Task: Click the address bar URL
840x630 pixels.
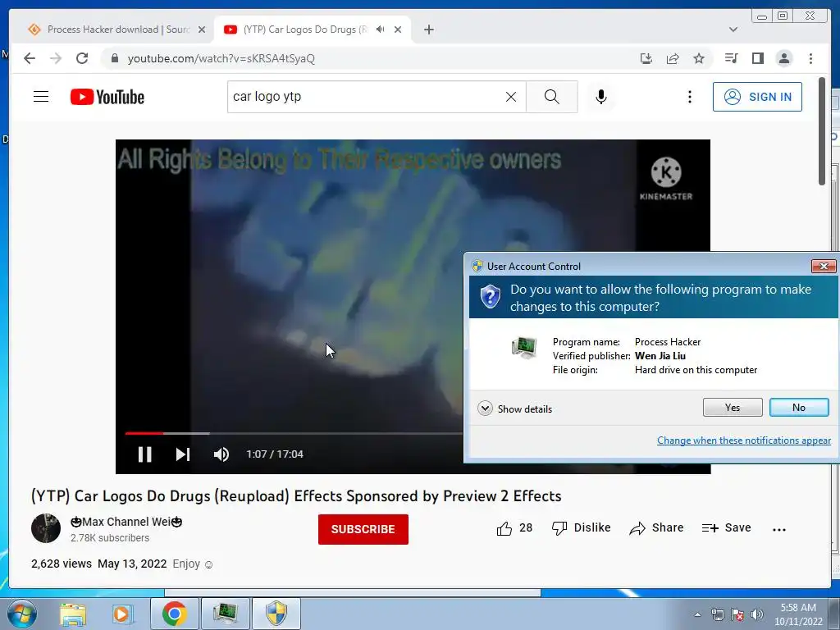Action: click(x=221, y=58)
